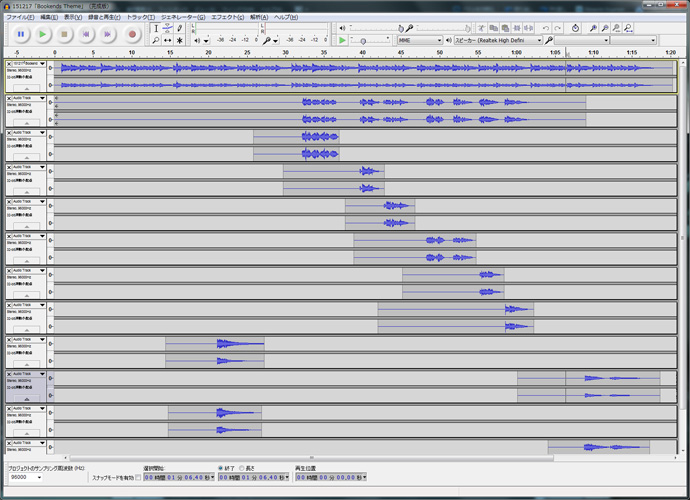
Task: Click the Cut scissors icon
Action: pyautogui.click(x=481, y=28)
